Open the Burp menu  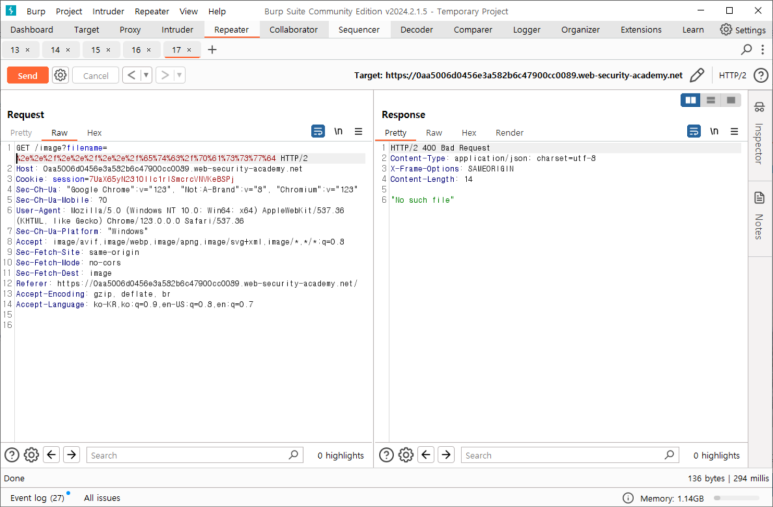coord(35,11)
